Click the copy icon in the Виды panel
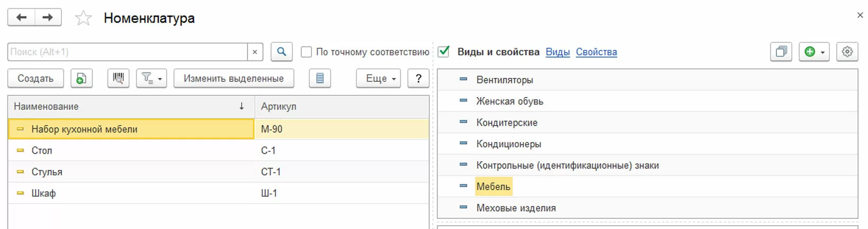Image resolution: width=868 pixels, height=229 pixels. pyautogui.click(x=781, y=52)
